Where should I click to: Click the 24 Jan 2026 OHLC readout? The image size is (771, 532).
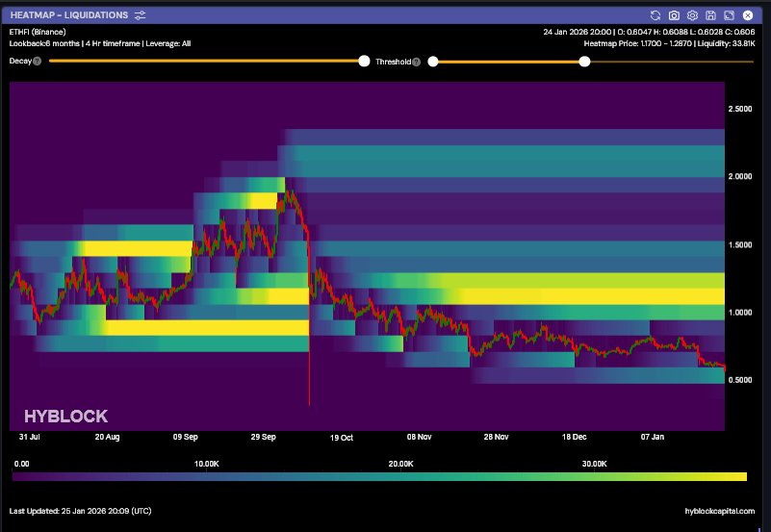tap(649, 32)
